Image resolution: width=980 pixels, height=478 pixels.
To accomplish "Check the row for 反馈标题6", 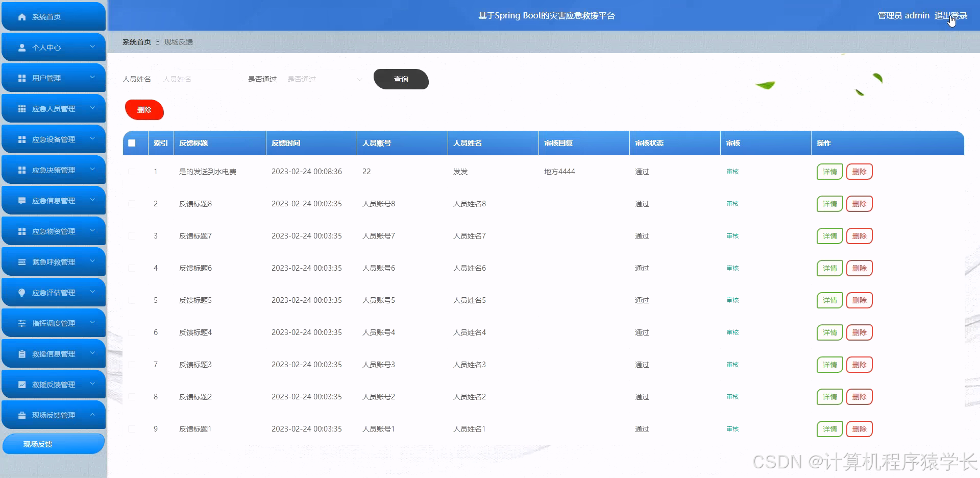I will pos(132,268).
